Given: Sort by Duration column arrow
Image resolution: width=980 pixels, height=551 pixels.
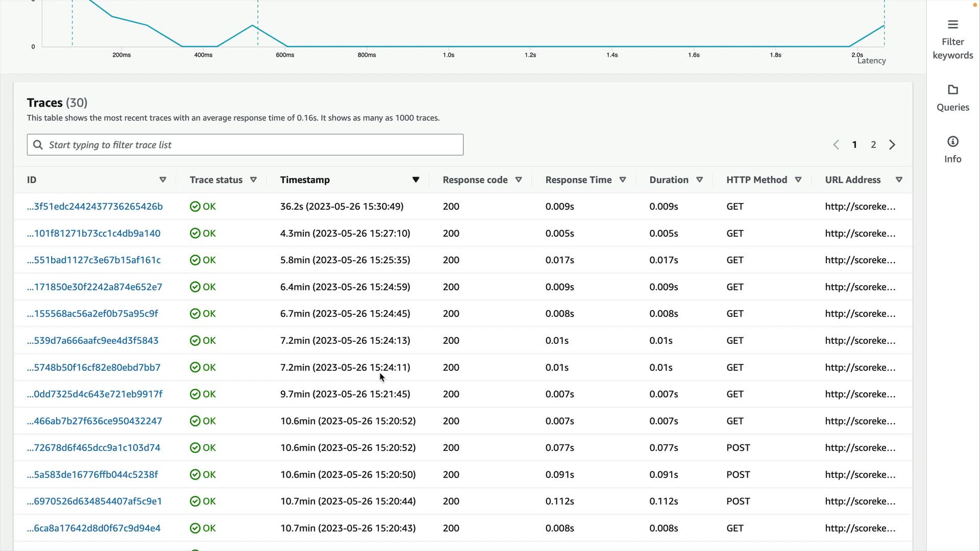Looking at the screenshot, I should click(700, 180).
